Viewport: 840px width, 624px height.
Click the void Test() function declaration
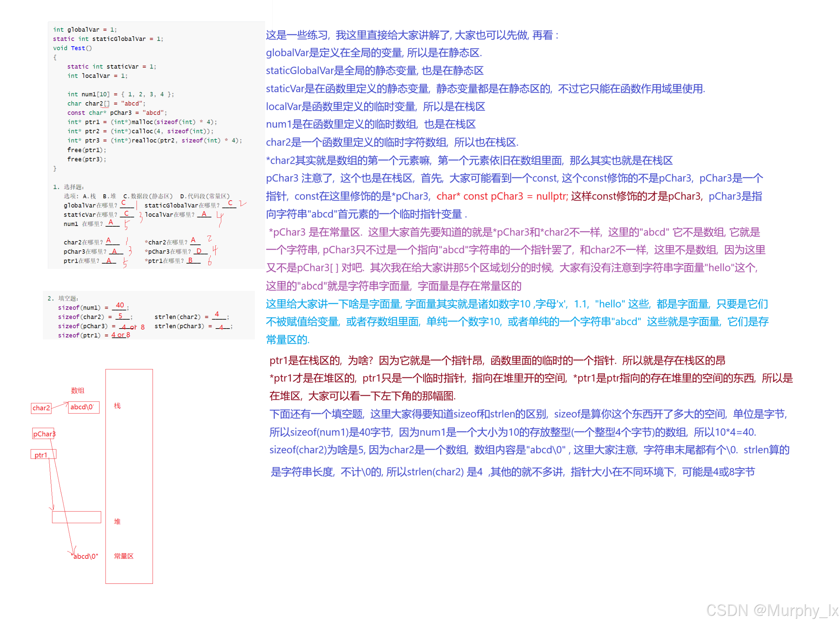point(73,48)
